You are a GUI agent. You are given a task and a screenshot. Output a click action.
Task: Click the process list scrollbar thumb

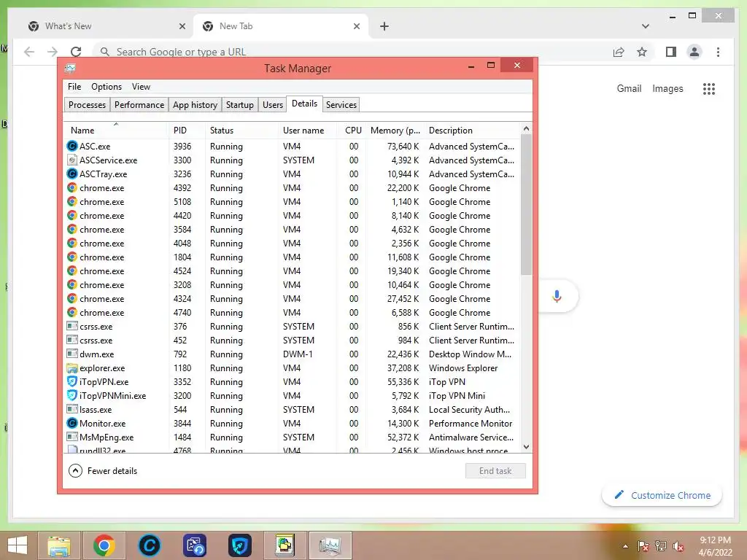click(526, 205)
